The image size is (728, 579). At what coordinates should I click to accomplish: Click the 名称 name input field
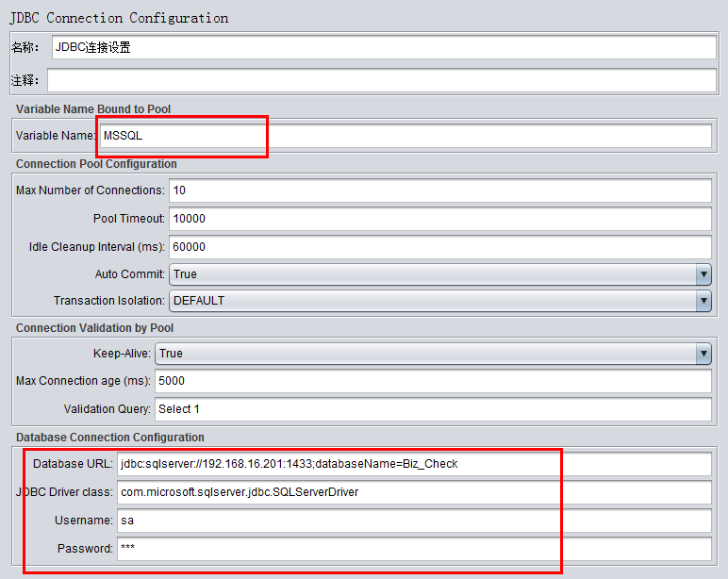pos(384,48)
